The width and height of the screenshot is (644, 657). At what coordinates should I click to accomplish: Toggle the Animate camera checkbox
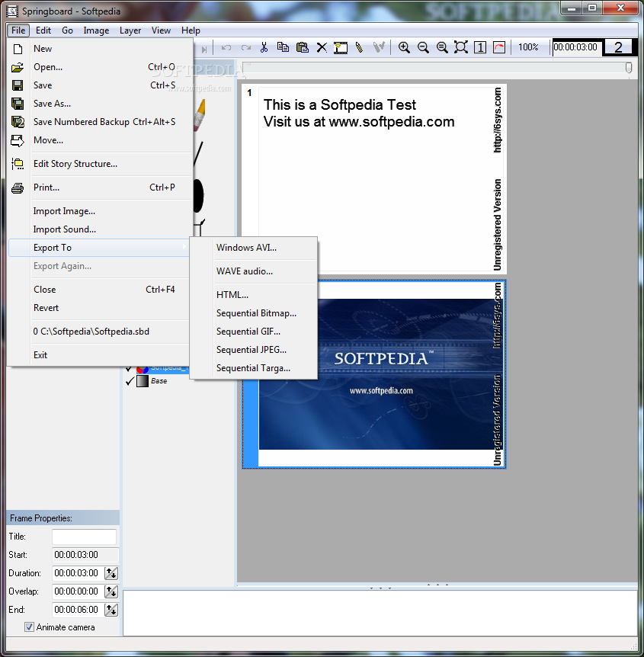[29, 627]
